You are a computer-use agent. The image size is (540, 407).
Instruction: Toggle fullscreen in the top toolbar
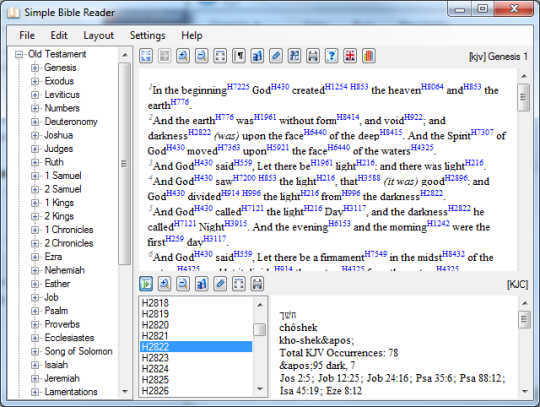pyautogui.click(x=220, y=56)
